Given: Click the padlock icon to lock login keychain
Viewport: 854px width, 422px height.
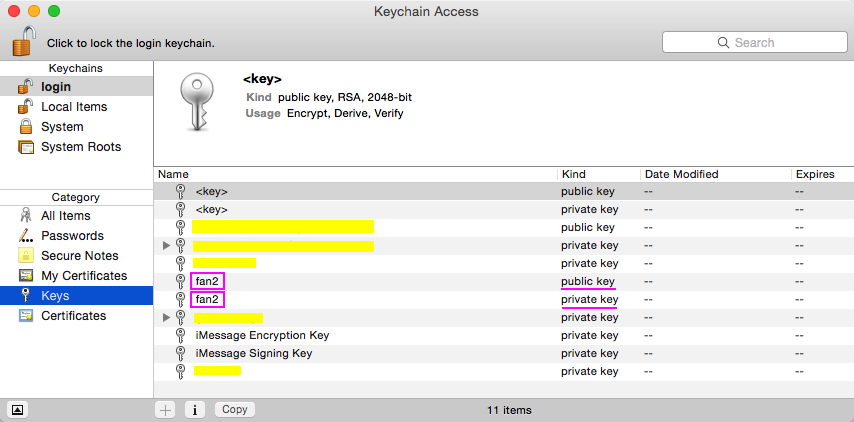Looking at the screenshot, I should (x=24, y=41).
